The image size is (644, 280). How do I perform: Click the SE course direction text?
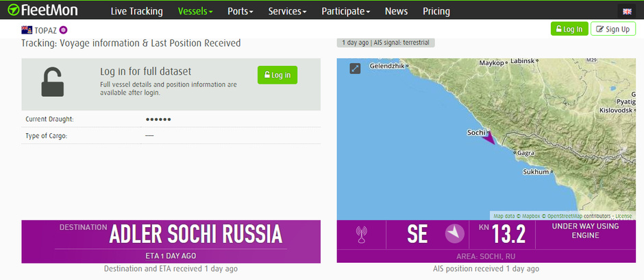(417, 234)
